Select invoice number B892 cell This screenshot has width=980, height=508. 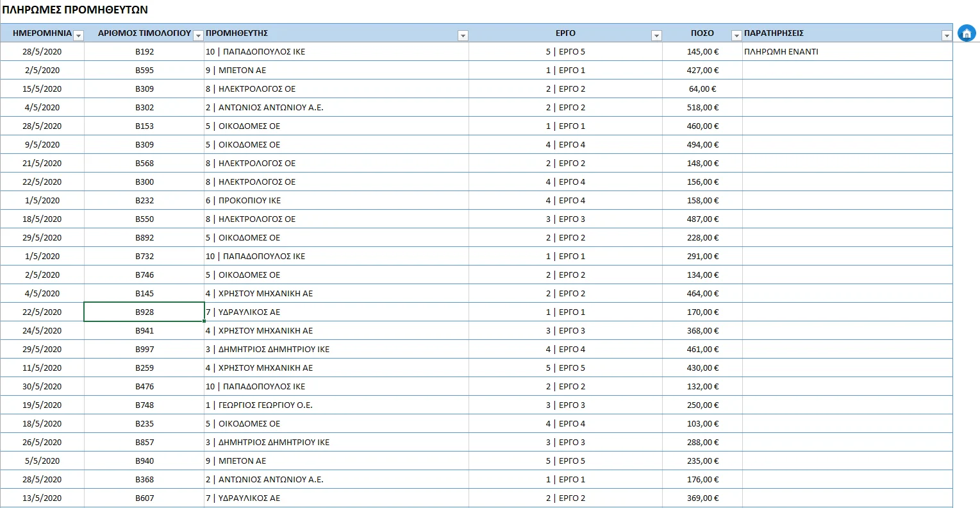click(144, 237)
